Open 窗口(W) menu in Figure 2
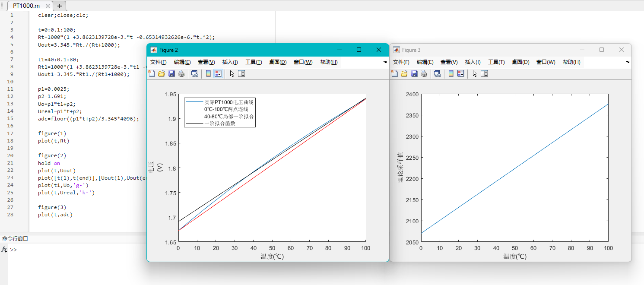644x285 pixels. point(303,62)
